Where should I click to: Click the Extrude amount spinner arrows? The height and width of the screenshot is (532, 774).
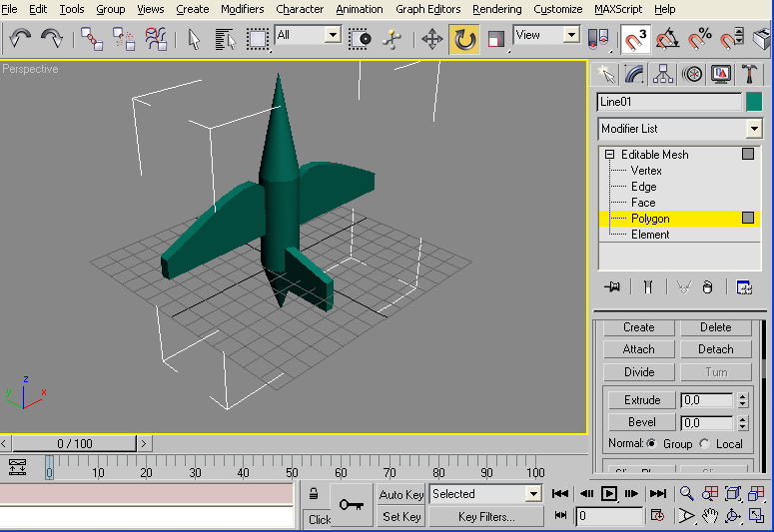click(x=743, y=400)
